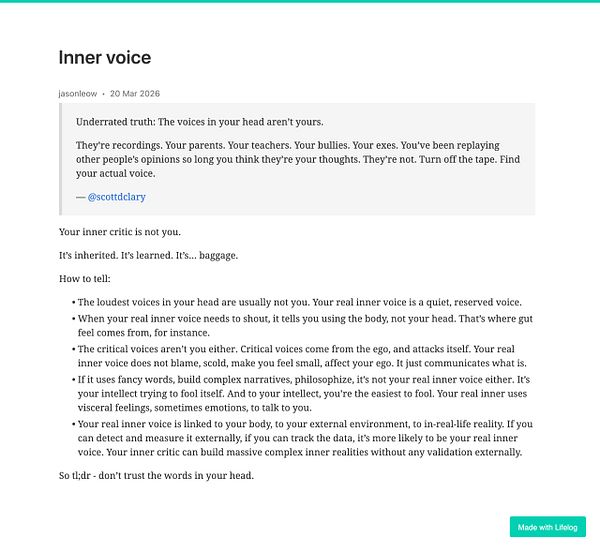Click the closing "So tl;dr" line

(x=156, y=476)
